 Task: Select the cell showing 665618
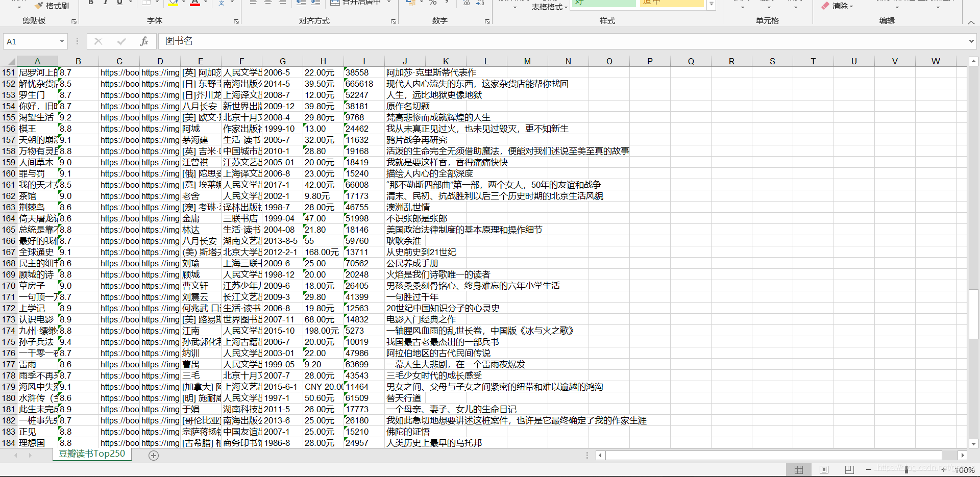click(x=364, y=84)
